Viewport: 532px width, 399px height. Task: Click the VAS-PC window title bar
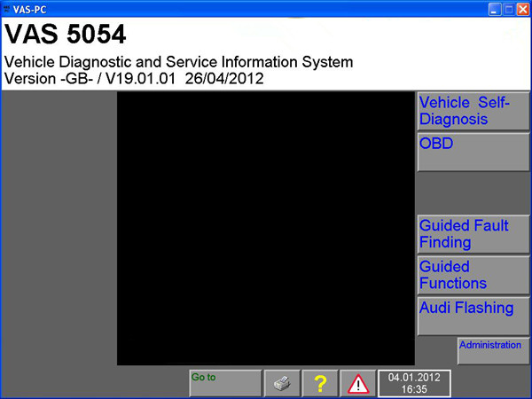click(x=248, y=7)
